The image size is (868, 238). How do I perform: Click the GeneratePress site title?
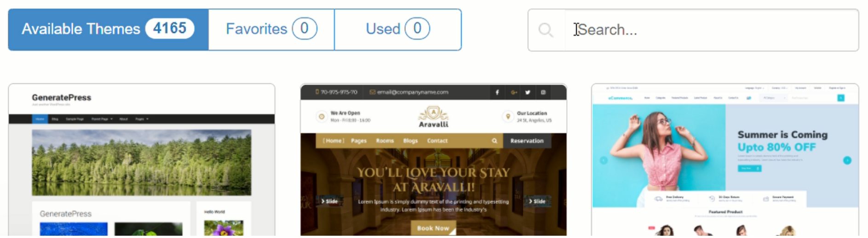(x=61, y=98)
